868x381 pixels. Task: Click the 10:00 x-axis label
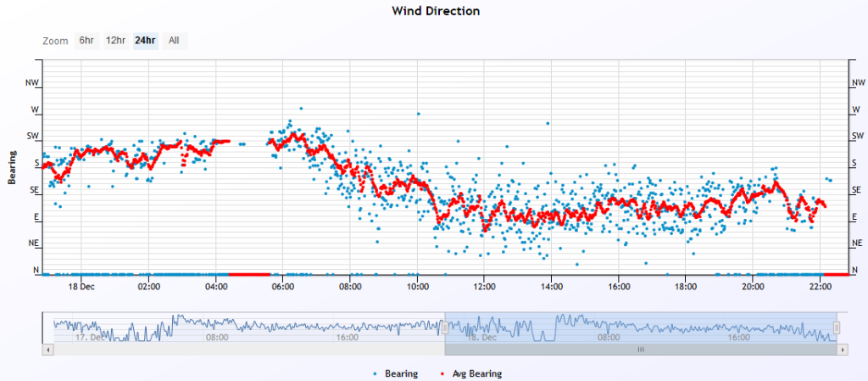pos(417,286)
